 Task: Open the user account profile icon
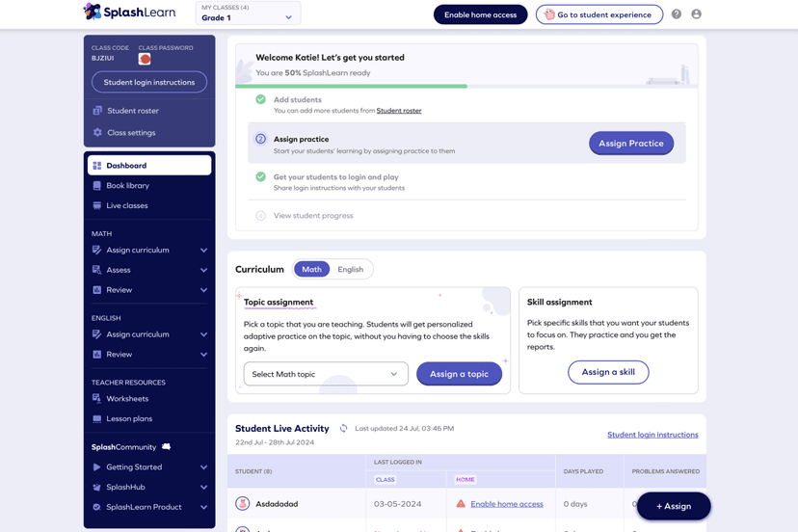coord(696,14)
